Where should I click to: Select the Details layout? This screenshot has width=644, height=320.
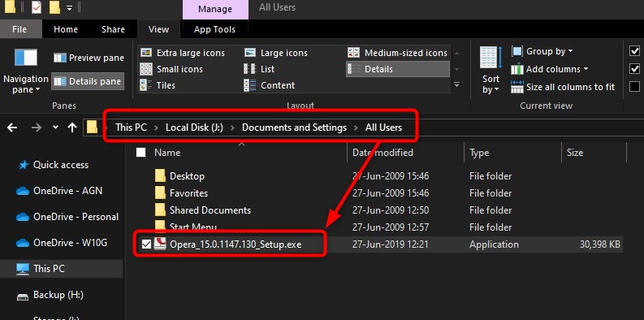pos(398,69)
